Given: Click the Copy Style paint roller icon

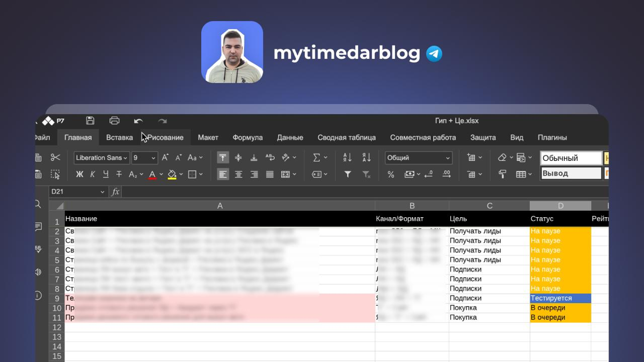Looking at the screenshot, I should point(502,174).
